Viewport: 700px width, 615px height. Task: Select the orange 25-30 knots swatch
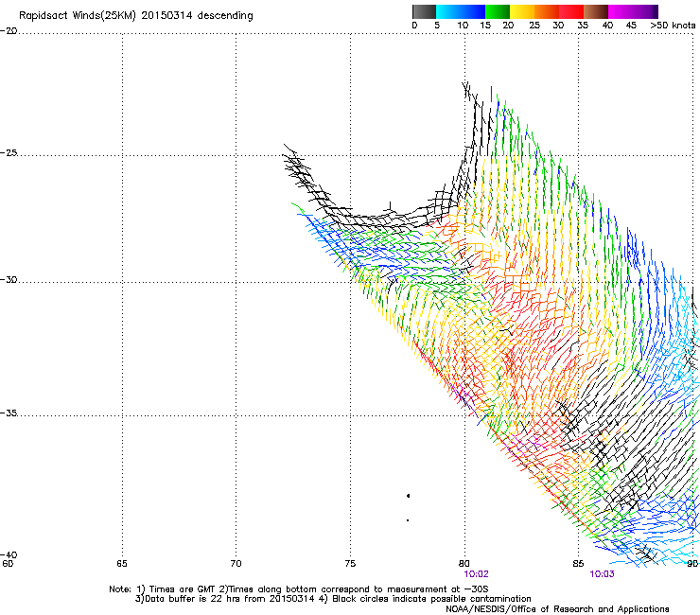[547, 11]
